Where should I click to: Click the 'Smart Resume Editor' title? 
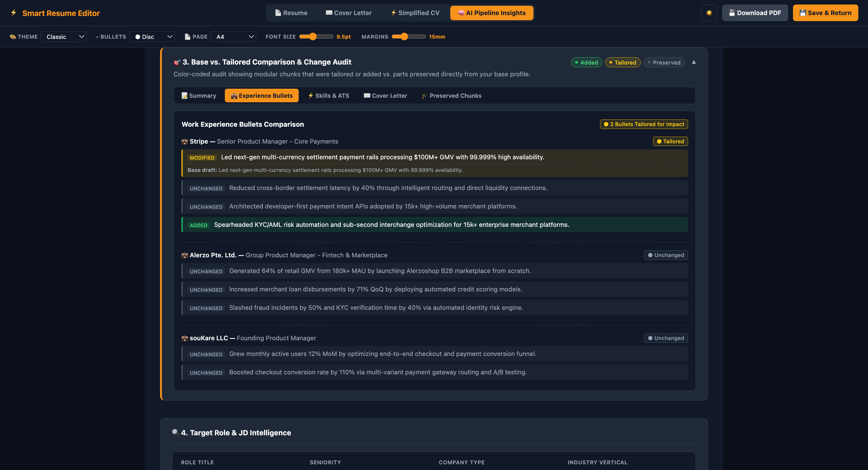[x=61, y=13]
